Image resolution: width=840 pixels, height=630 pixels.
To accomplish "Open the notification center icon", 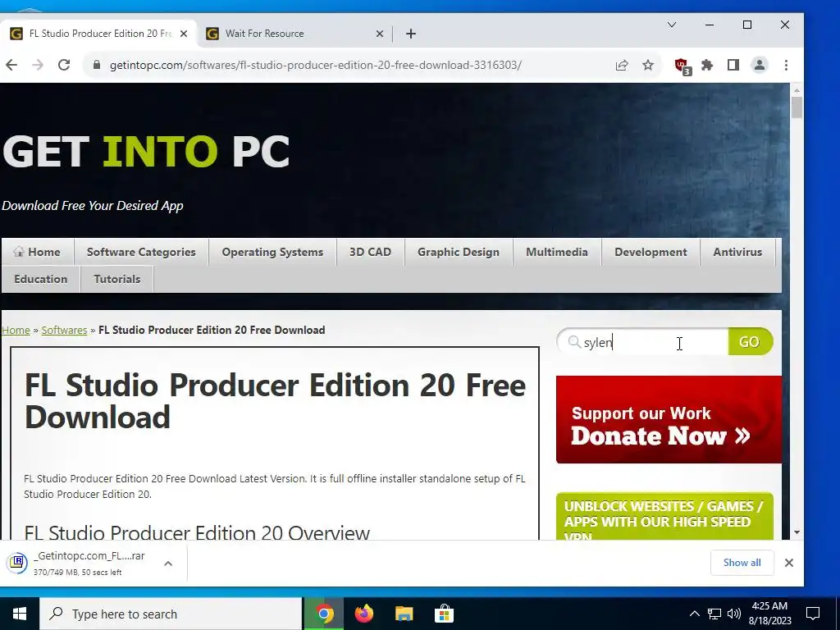I will click(x=813, y=614).
